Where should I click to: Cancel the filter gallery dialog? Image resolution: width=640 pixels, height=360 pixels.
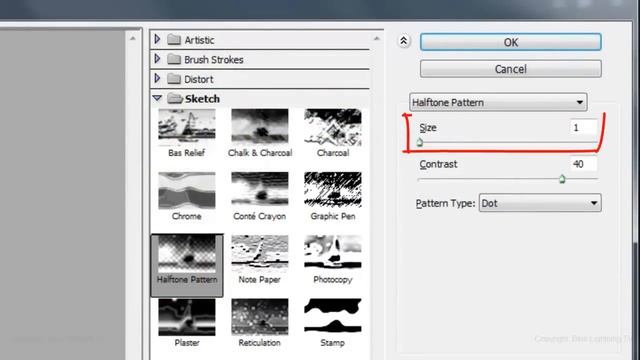pos(511,69)
